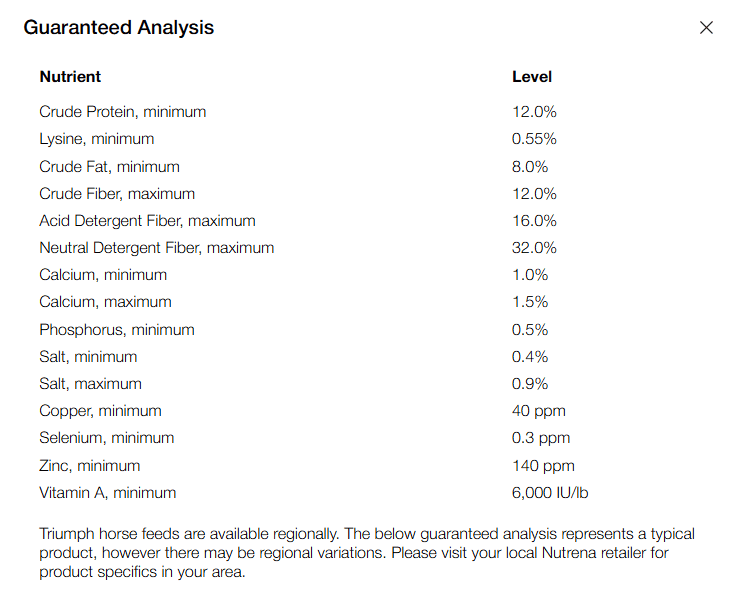Click the Phosphorus, minimum label
Image resolution: width=751 pixels, height=599 pixels.
coord(117,330)
